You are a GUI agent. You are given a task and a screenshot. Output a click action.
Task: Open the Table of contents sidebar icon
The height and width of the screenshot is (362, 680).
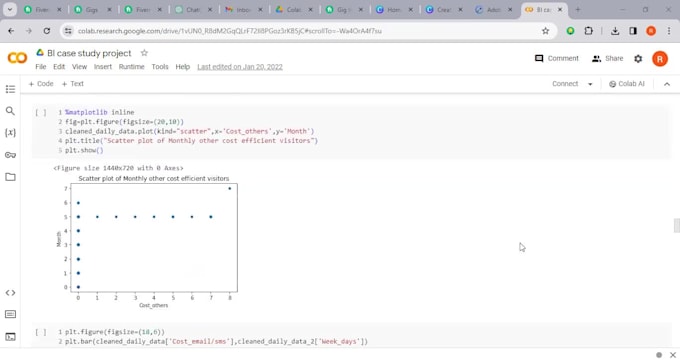coord(10,89)
